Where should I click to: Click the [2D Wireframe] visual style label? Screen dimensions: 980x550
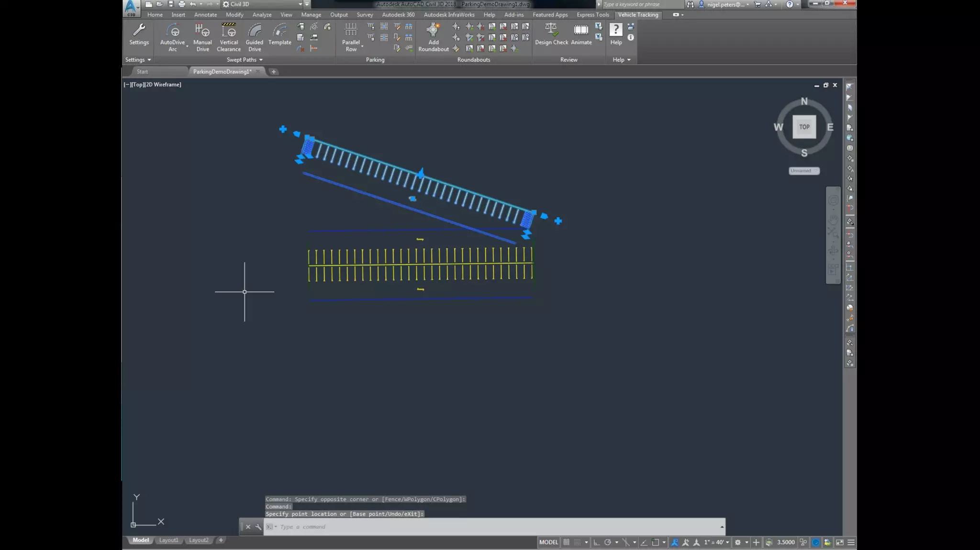(x=163, y=85)
